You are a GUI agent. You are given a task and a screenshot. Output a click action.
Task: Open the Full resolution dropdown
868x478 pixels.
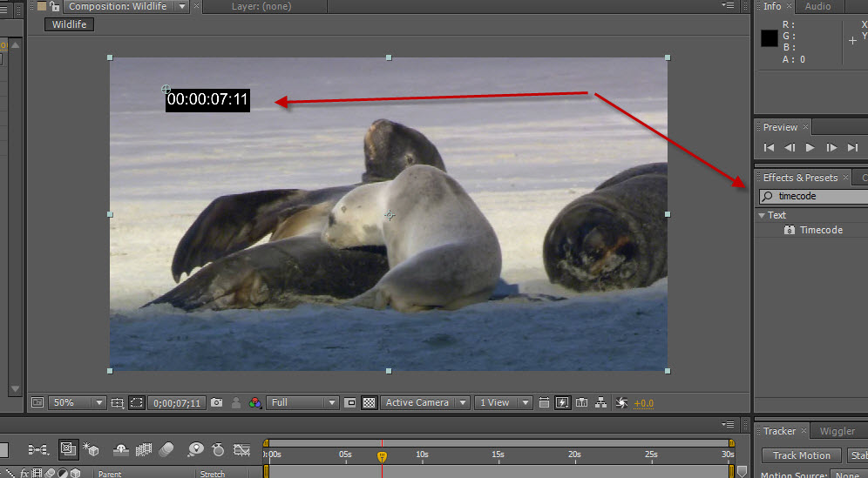(302, 403)
